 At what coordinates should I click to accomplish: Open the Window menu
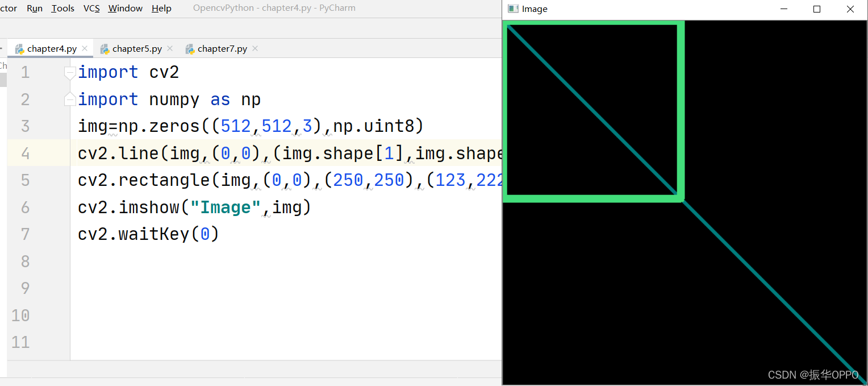125,9
